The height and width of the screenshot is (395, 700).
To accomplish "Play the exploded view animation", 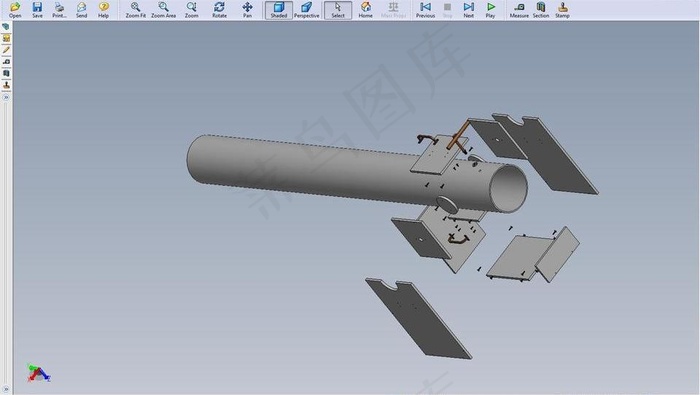I will (491, 9).
